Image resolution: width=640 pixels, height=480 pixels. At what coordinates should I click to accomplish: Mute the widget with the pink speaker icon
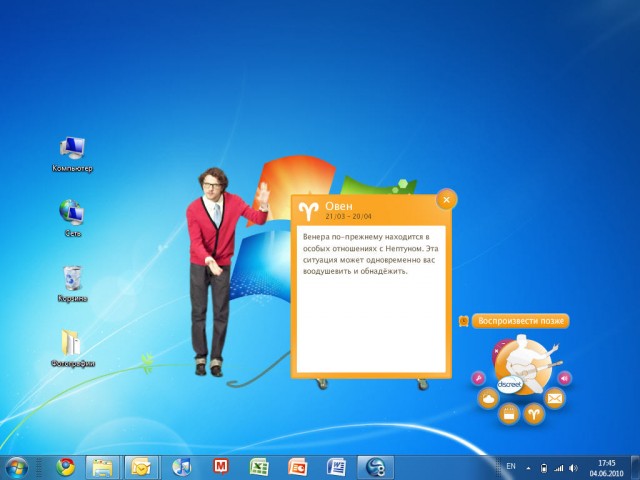coord(564,378)
